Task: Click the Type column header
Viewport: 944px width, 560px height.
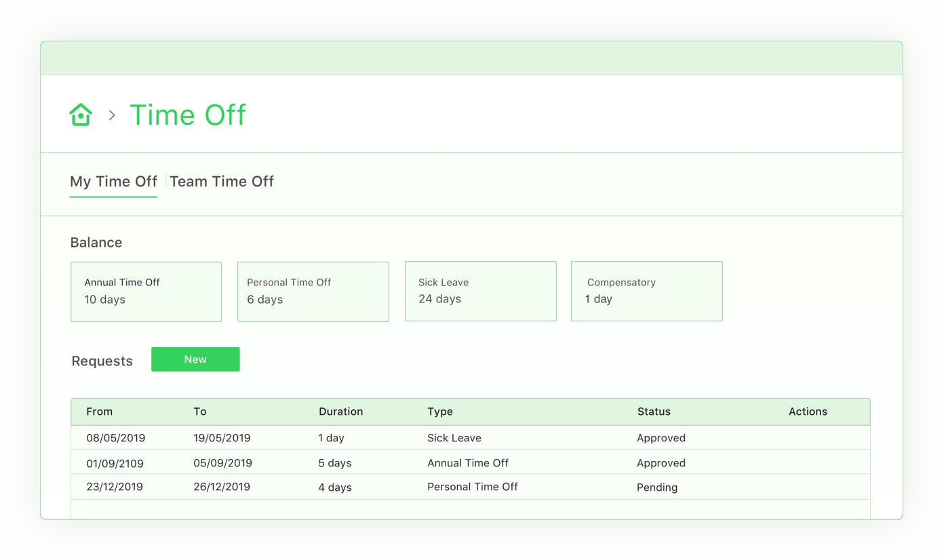Action: click(440, 412)
